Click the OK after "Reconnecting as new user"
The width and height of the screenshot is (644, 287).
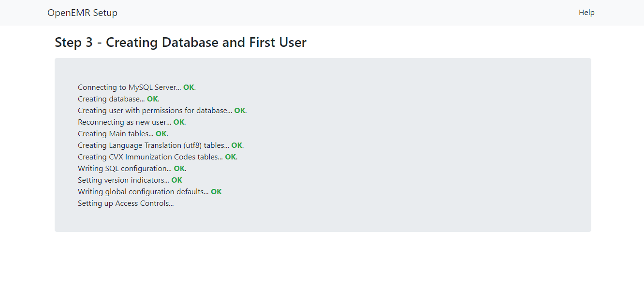178,122
